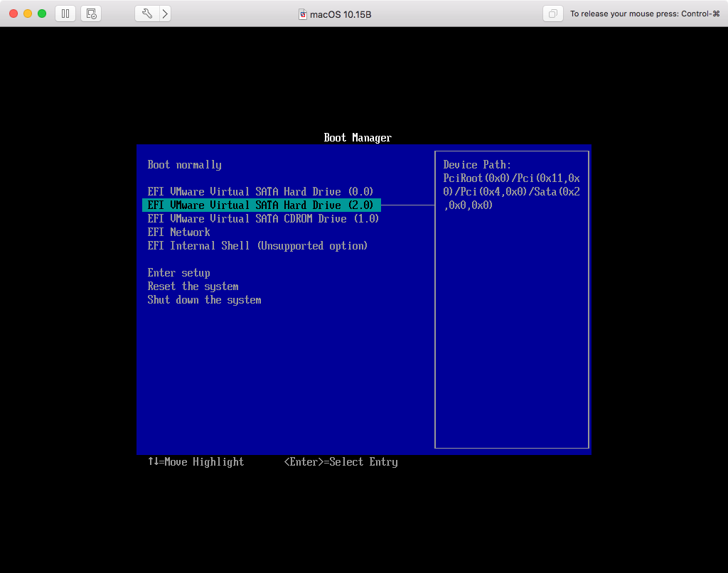This screenshot has height=573, width=728.
Task: Enter full screen with green button
Action: (x=42, y=14)
